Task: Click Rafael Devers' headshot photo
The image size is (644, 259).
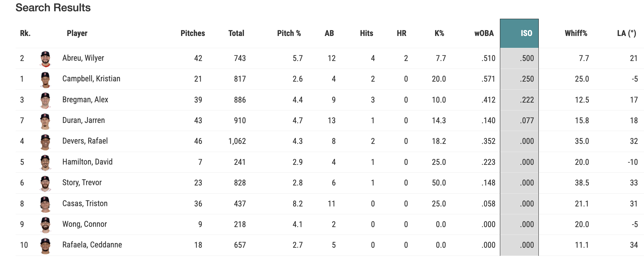Action: (45, 141)
